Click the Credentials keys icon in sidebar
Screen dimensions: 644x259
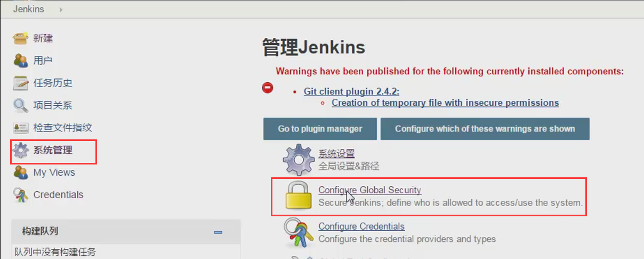(x=21, y=195)
